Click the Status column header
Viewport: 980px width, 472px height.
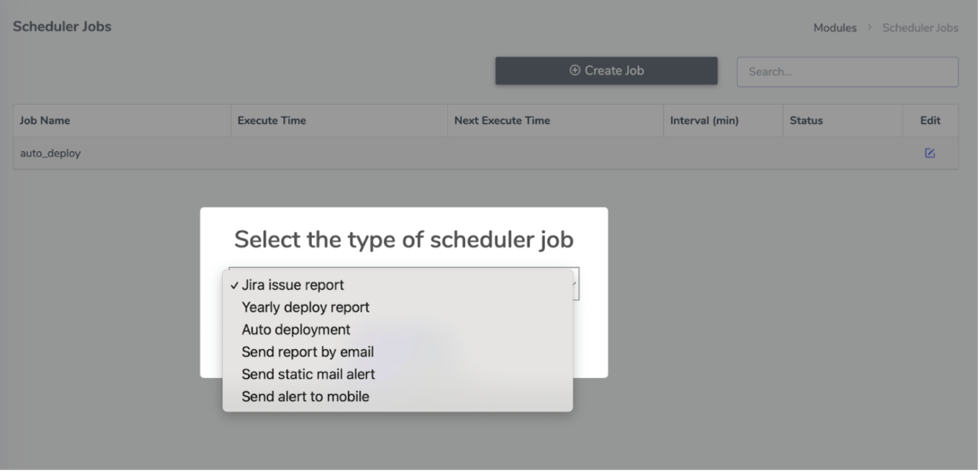click(806, 121)
